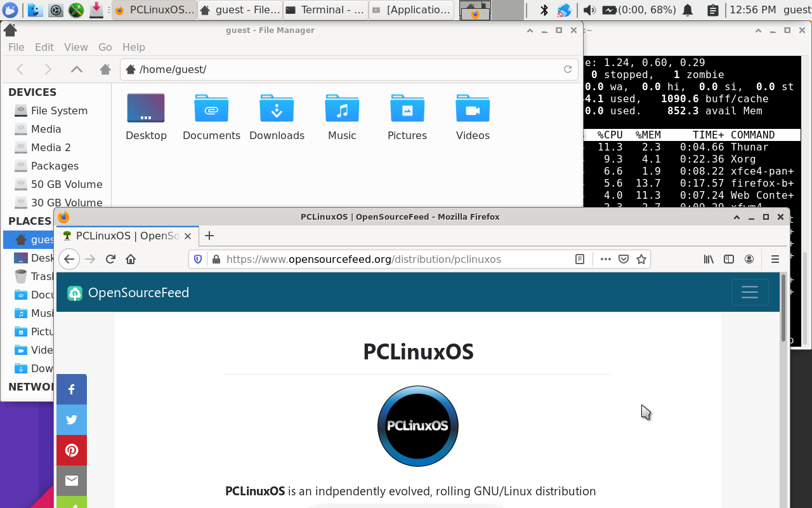Share the page via the Twitter icon
Viewport: 812px width, 508px height.
pos(72,420)
